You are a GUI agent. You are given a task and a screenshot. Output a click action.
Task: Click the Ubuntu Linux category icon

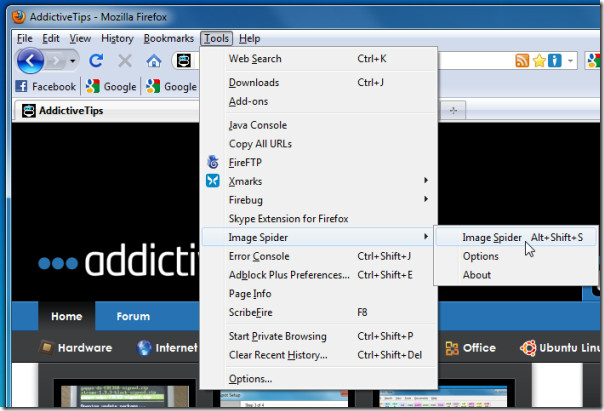pyautogui.click(x=528, y=347)
